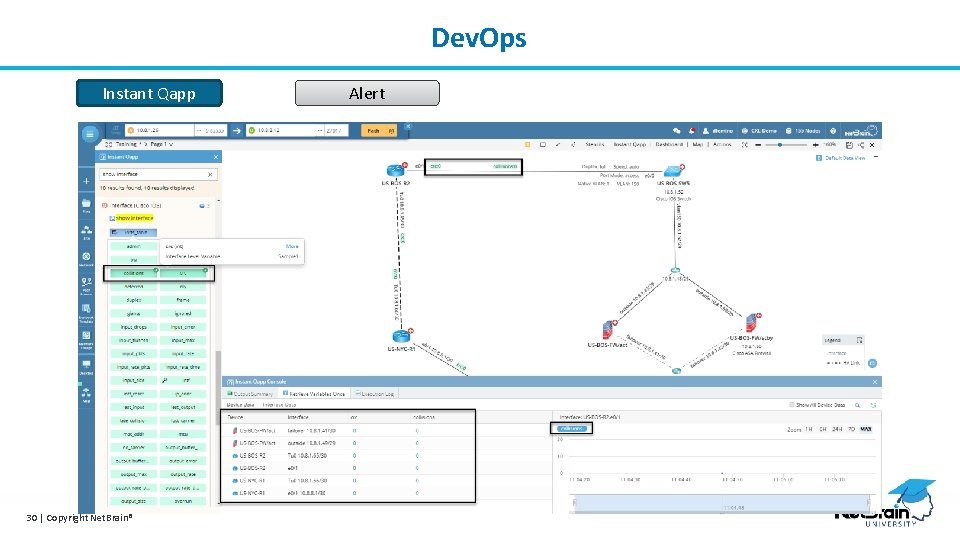This screenshot has height=540, width=960.
Task: Open the Page 1 dropdown in the breadcrumb
Action: pos(162,144)
